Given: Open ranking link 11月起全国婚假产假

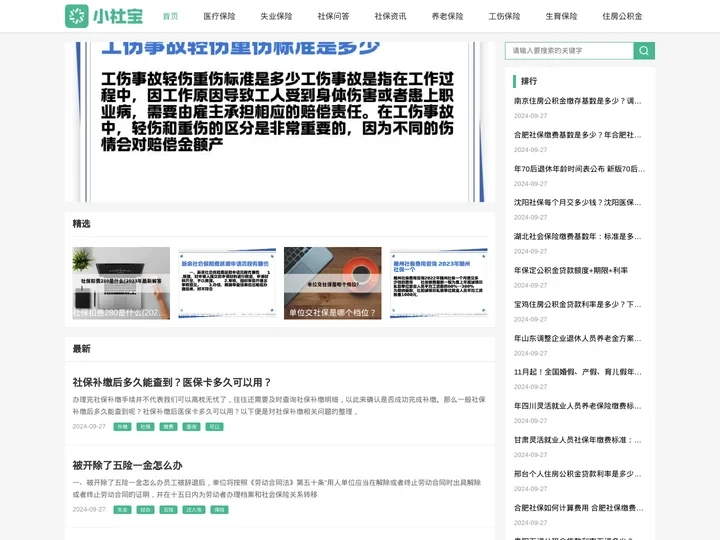Looking at the screenshot, I should [578, 371].
